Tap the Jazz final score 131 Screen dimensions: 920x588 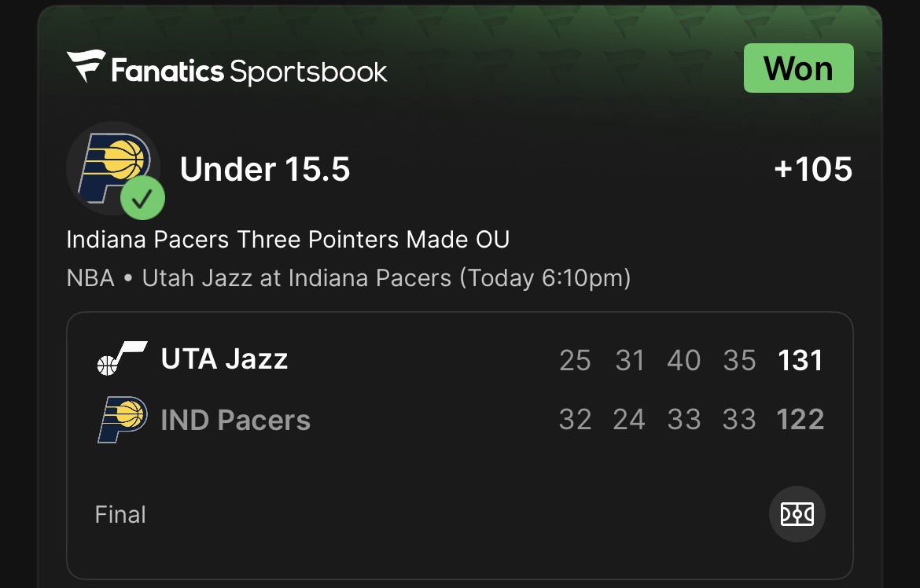[x=800, y=361]
